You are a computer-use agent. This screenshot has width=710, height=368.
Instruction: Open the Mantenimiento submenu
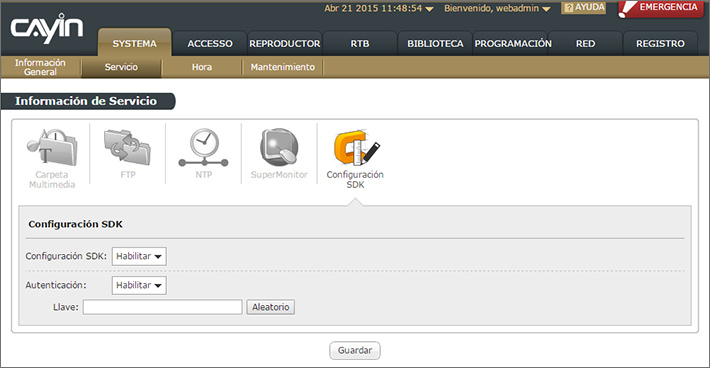[283, 67]
